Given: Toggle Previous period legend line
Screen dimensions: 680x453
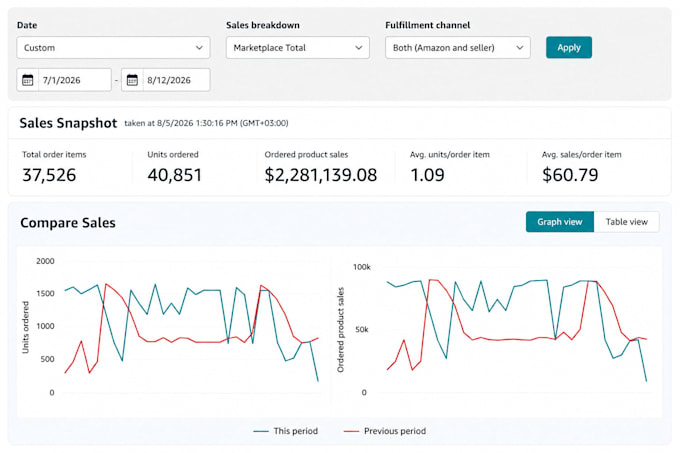Looking at the screenshot, I should [x=385, y=431].
